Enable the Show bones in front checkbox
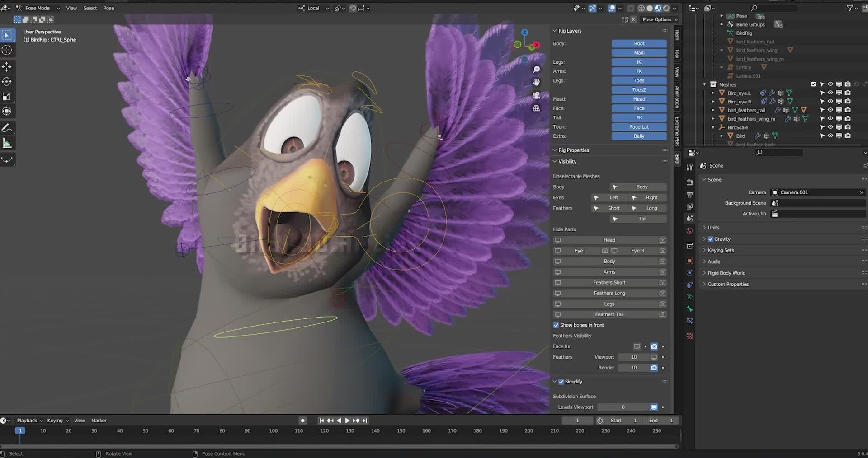This screenshot has height=458, width=868. [556, 325]
